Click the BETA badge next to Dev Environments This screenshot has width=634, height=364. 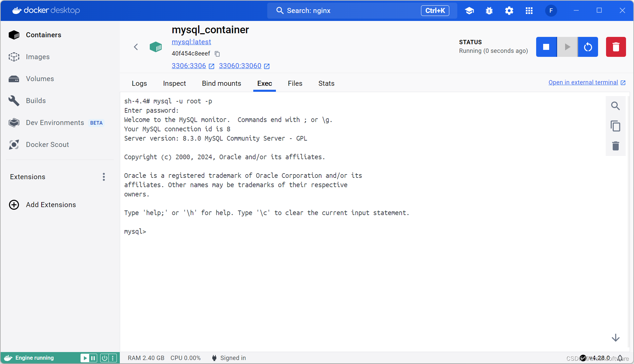click(96, 123)
